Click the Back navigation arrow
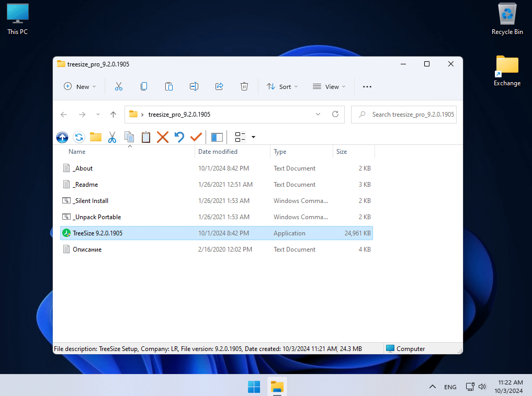 pyautogui.click(x=64, y=115)
